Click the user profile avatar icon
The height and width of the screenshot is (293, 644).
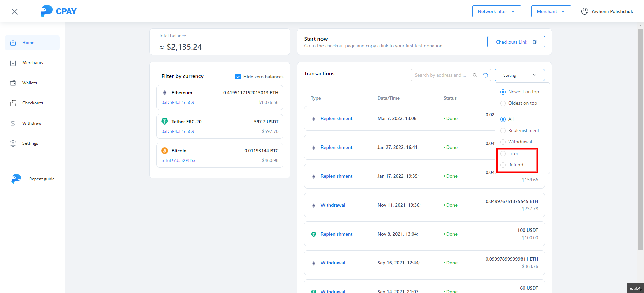point(584,11)
